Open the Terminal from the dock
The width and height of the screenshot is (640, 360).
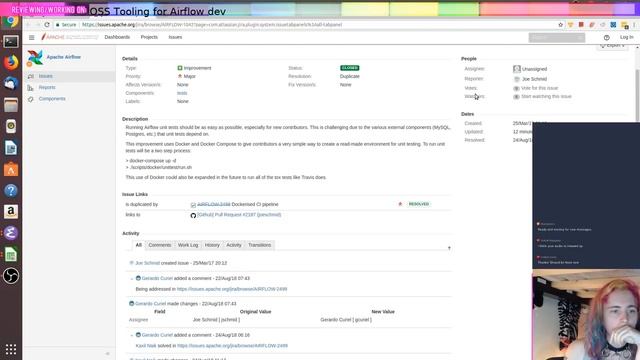tap(11, 41)
